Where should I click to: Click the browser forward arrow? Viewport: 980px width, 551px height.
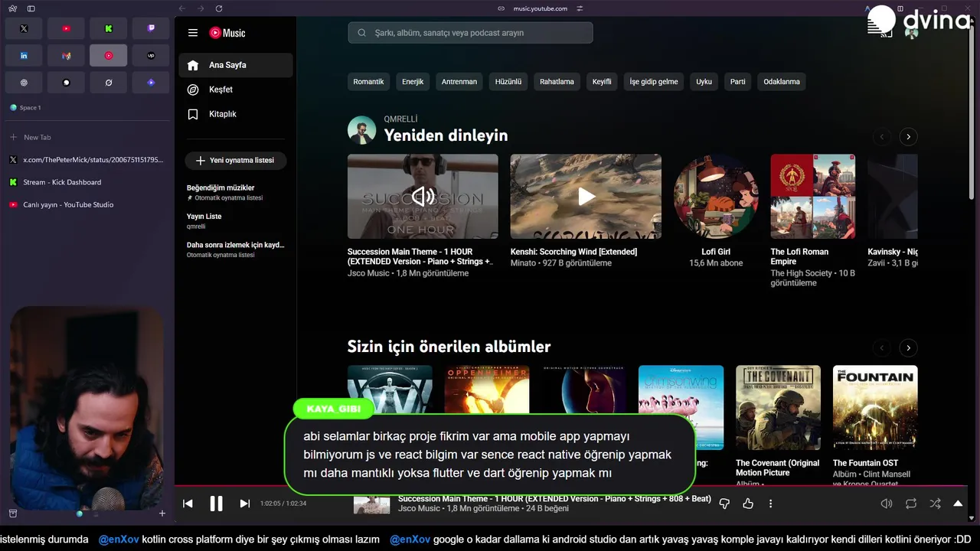pyautogui.click(x=201, y=8)
